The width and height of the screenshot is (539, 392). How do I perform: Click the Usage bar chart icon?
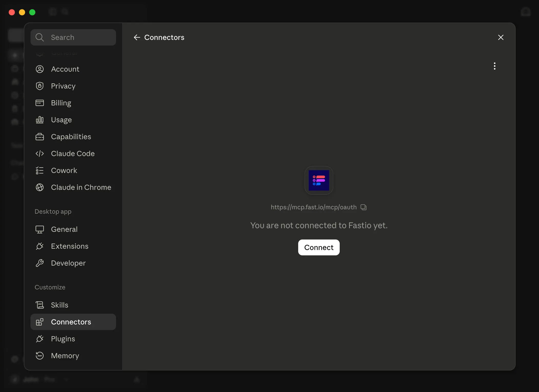point(40,120)
